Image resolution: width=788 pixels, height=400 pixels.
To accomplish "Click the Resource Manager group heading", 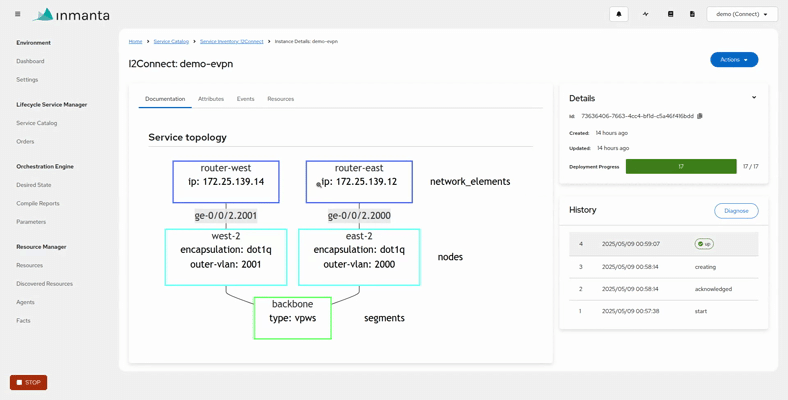I will click(x=41, y=247).
